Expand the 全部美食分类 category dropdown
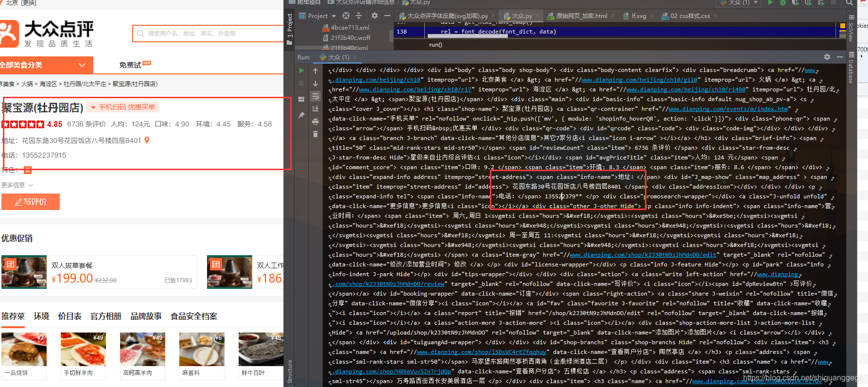The width and height of the screenshot is (868, 387). point(46,65)
